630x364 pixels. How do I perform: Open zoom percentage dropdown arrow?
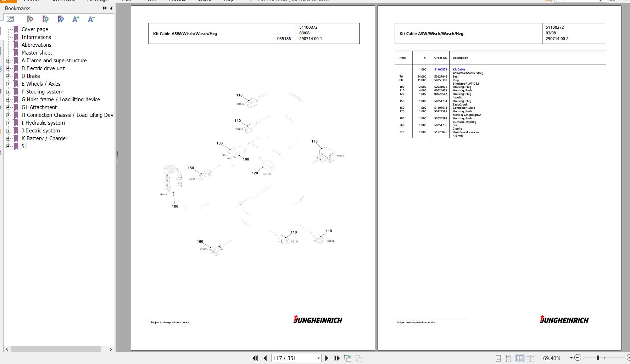tap(571, 358)
